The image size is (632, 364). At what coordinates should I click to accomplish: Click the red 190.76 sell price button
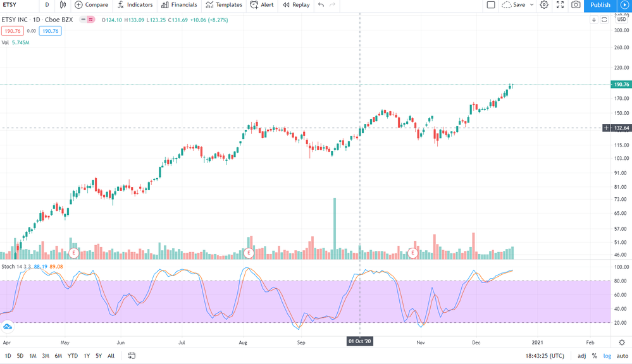pos(13,31)
